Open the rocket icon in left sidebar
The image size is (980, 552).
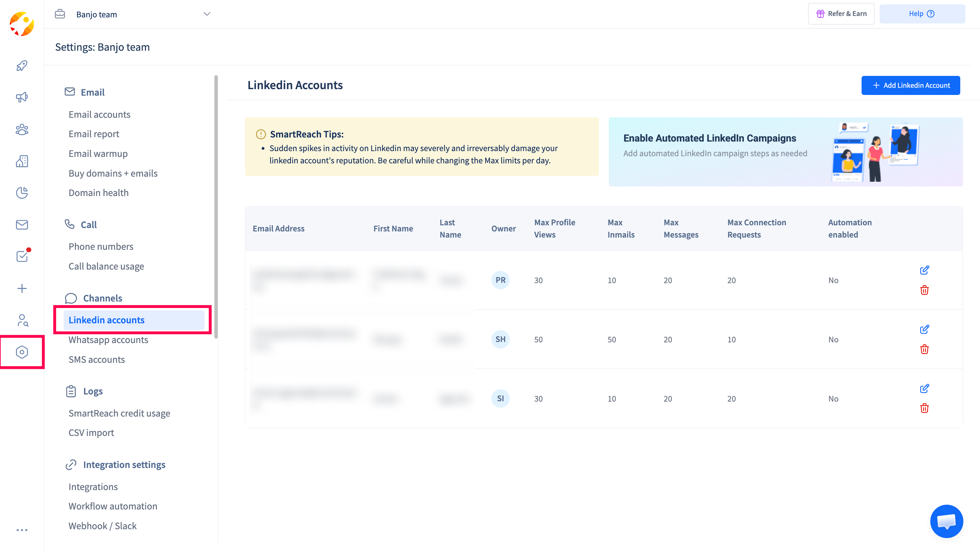(x=22, y=65)
